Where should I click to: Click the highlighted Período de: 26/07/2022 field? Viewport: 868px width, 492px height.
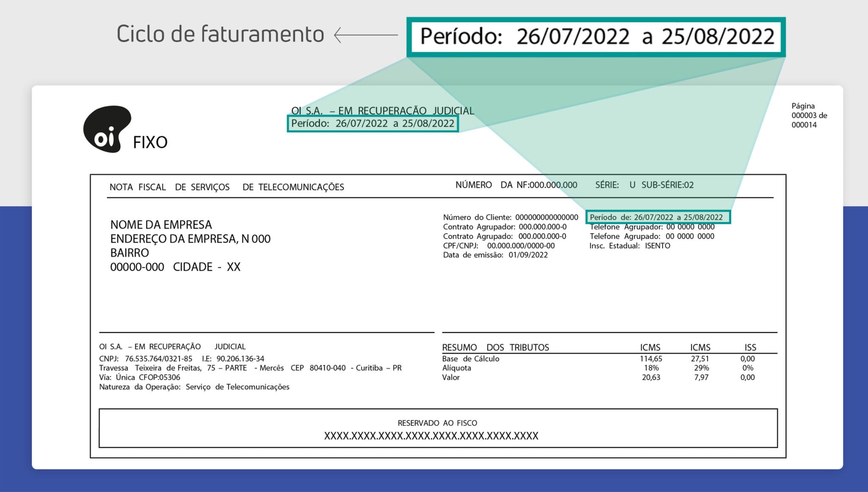click(x=659, y=217)
